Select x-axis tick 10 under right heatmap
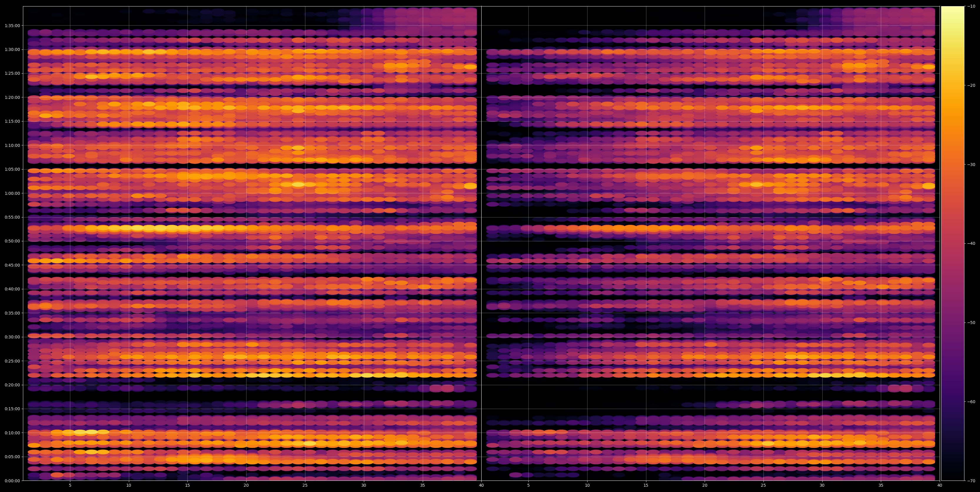The height and width of the screenshot is (492, 980). pos(587,486)
